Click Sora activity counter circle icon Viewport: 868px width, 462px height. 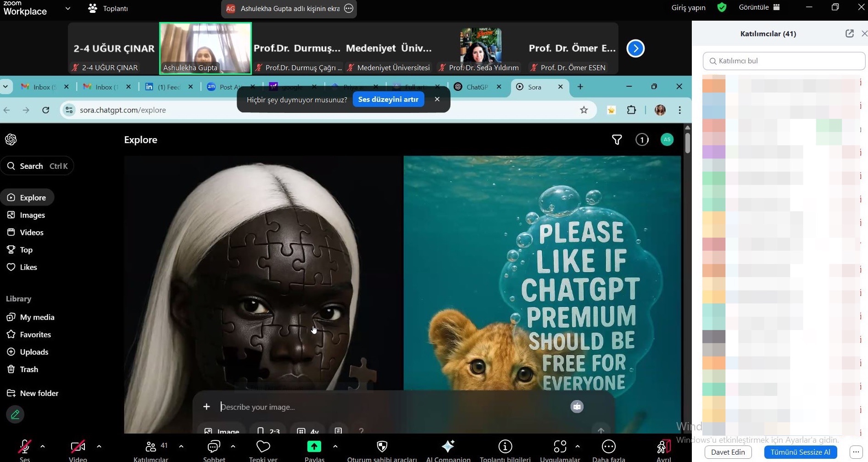(642, 140)
